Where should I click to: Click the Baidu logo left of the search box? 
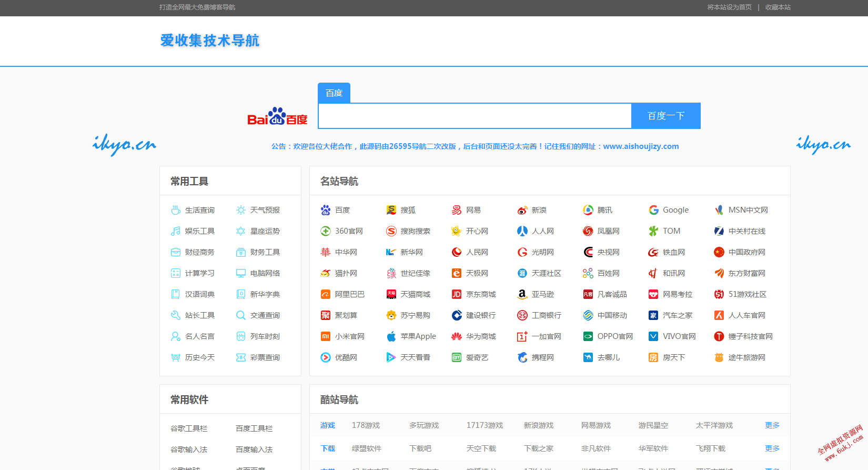pos(277,116)
